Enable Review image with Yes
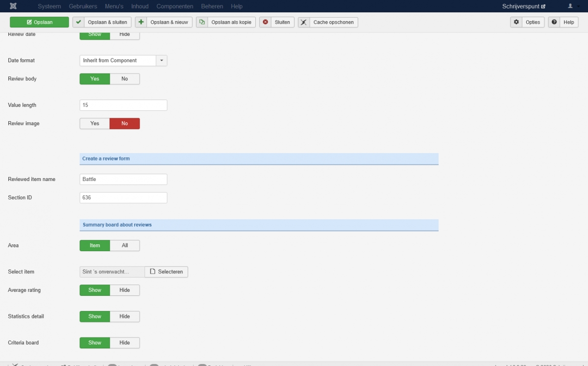Image resolution: width=588 pixels, height=366 pixels. tap(95, 124)
